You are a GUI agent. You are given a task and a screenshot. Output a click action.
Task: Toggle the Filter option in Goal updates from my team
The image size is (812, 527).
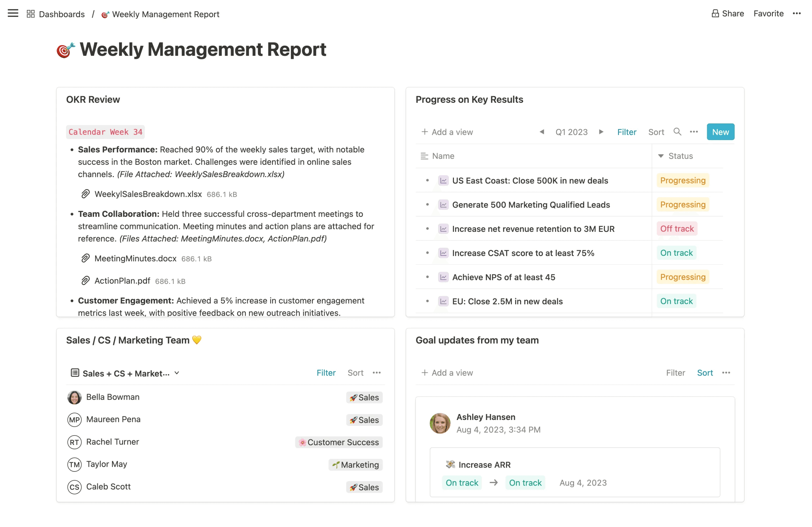tap(675, 373)
